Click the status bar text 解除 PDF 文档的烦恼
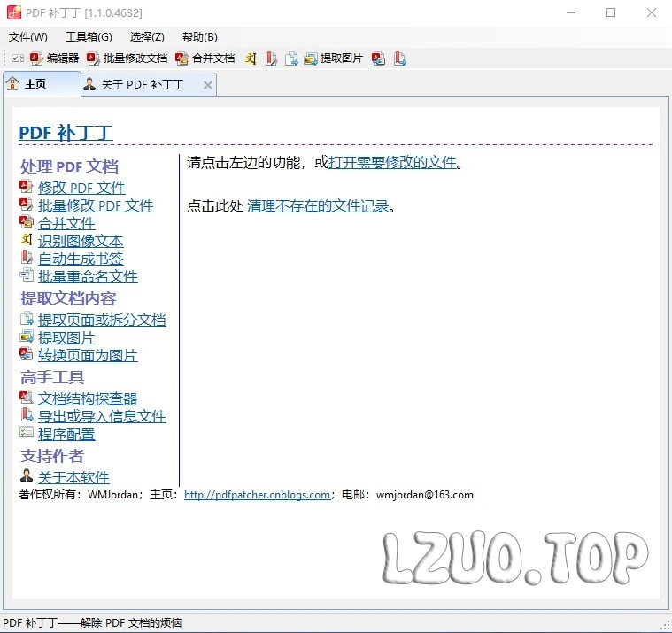Image resolution: width=672 pixels, height=633 pixels. 131,622
